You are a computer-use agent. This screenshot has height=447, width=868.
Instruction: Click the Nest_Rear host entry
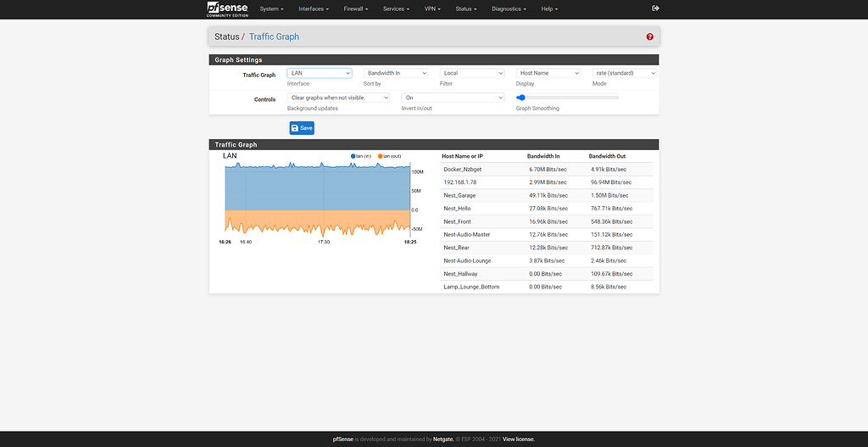(x=457, y=248)
